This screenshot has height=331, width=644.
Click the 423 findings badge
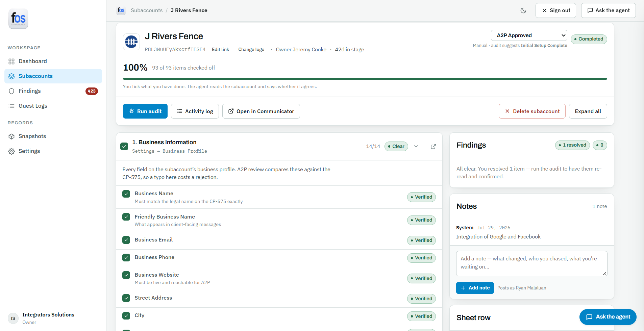click(92, 91)
